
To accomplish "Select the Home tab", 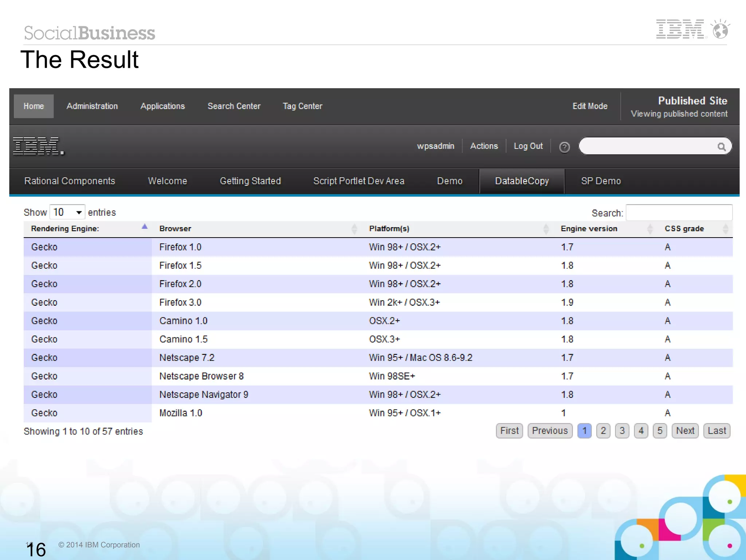I will click(34, 106).
